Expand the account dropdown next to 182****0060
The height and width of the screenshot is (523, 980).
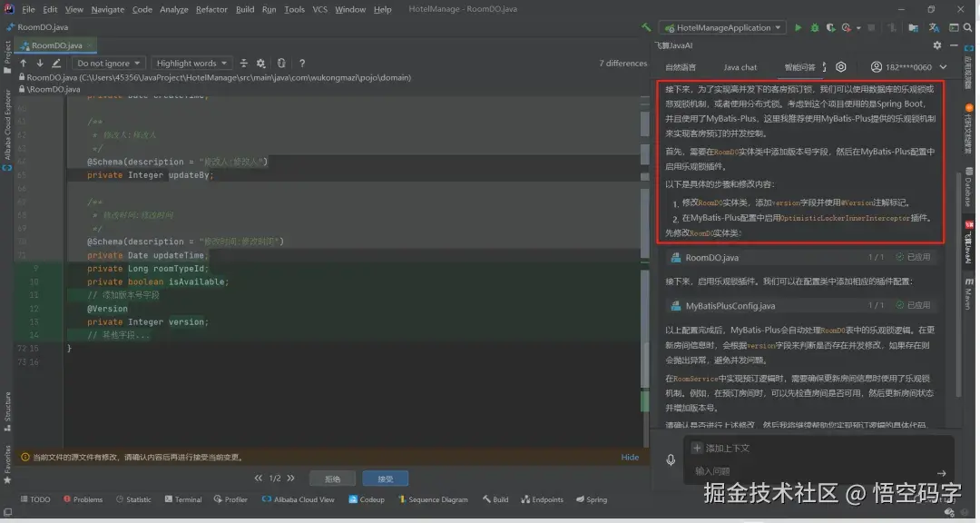943,67
